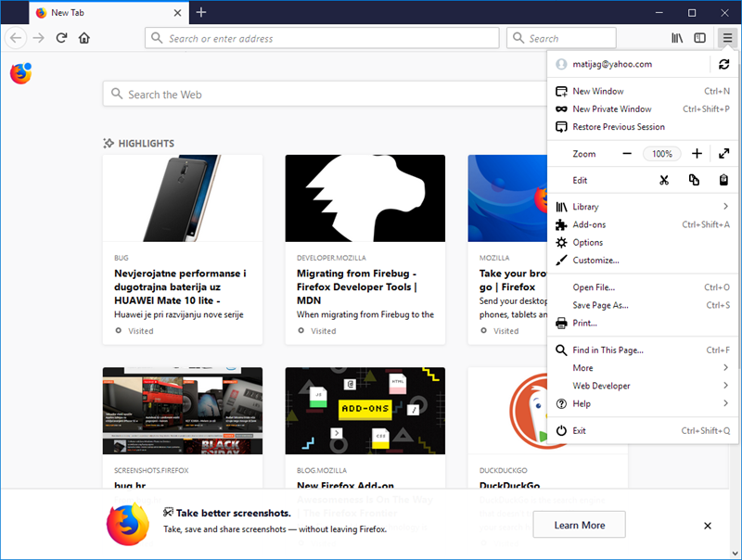This screenshot has width=742, height=560.
Task: Click the Paste clipboard icon
Action: tap(724, 180)
